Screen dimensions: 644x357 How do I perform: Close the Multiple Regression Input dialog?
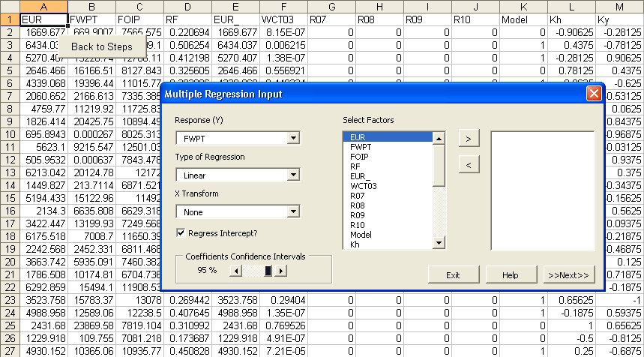point(594,94)
